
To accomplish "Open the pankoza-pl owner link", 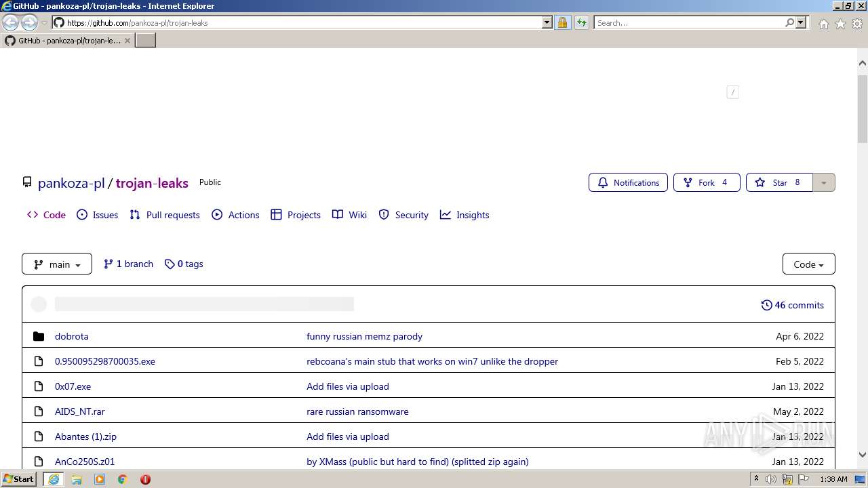I will click(71, 183).
